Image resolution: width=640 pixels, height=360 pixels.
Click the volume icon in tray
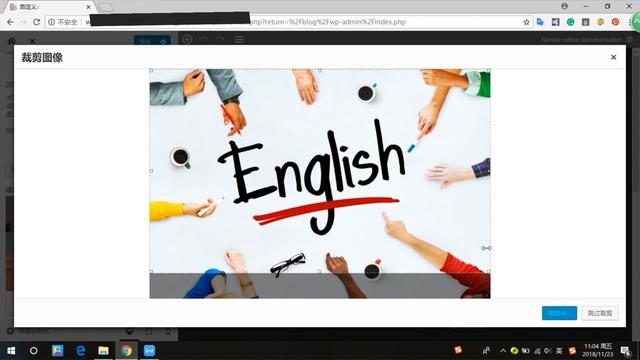tap(547, 351)
